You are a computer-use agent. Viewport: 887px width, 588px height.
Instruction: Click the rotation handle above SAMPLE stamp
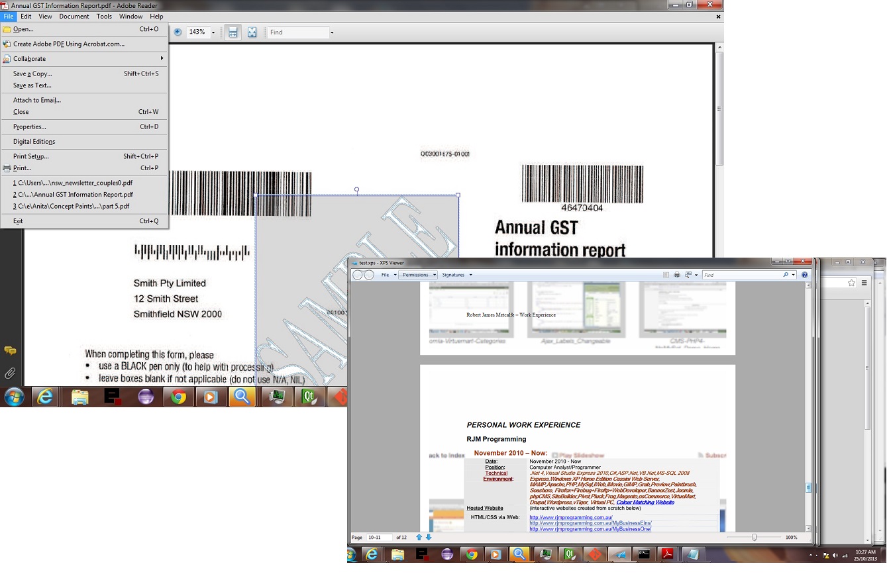click(356, 190)
